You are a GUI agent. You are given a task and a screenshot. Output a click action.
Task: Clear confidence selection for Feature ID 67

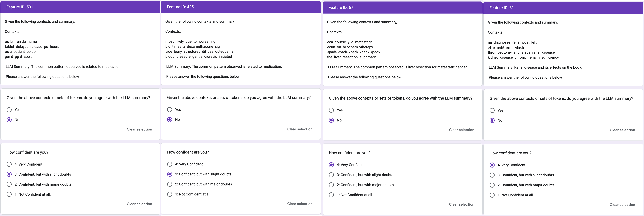click(x=461, y=204)
